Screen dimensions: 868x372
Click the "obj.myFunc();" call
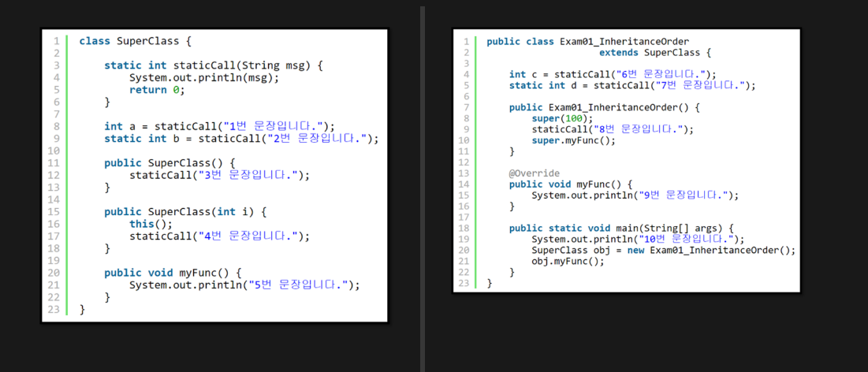(x=568, y=262)
